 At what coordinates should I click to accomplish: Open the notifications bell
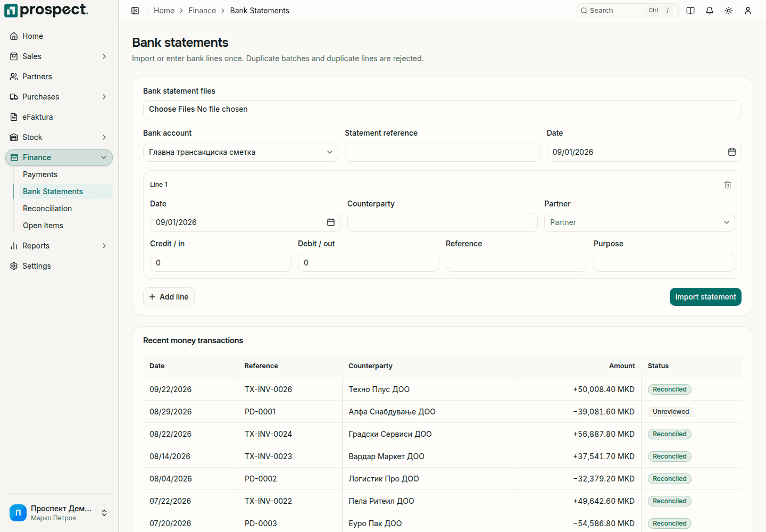[x=710, y=11]
